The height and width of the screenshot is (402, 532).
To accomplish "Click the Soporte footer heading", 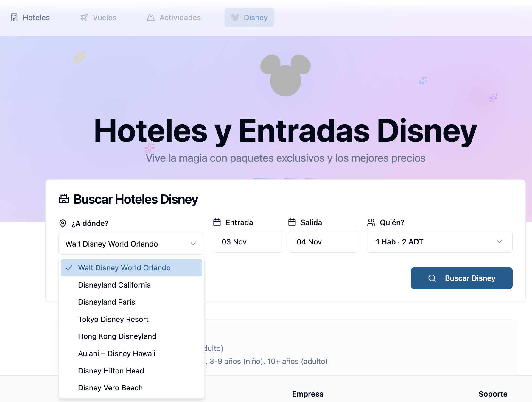I will tap(493, 394).
